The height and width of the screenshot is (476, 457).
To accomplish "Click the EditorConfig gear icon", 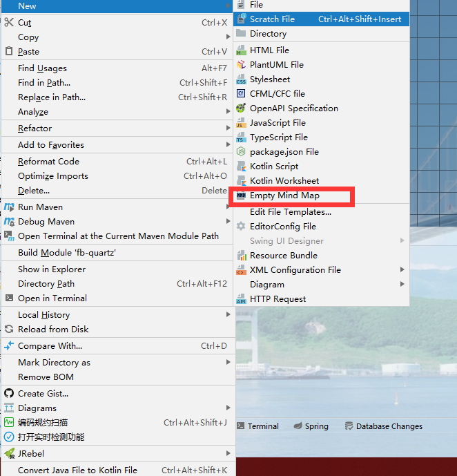I will pyautogui.click(x=241, y=227).
